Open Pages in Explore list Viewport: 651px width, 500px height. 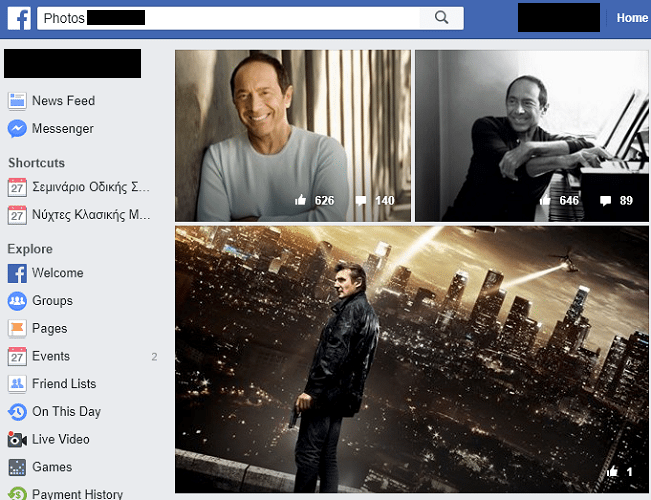50,328
